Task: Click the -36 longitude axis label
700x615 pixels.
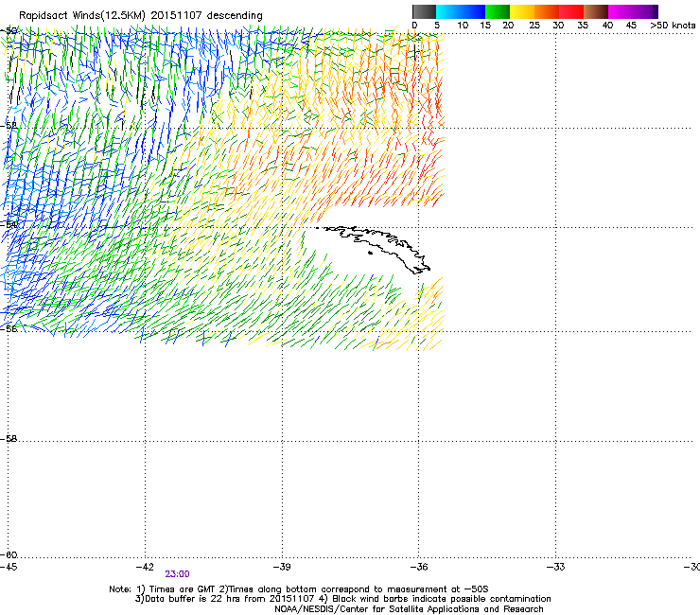Action: coord(419,567)
